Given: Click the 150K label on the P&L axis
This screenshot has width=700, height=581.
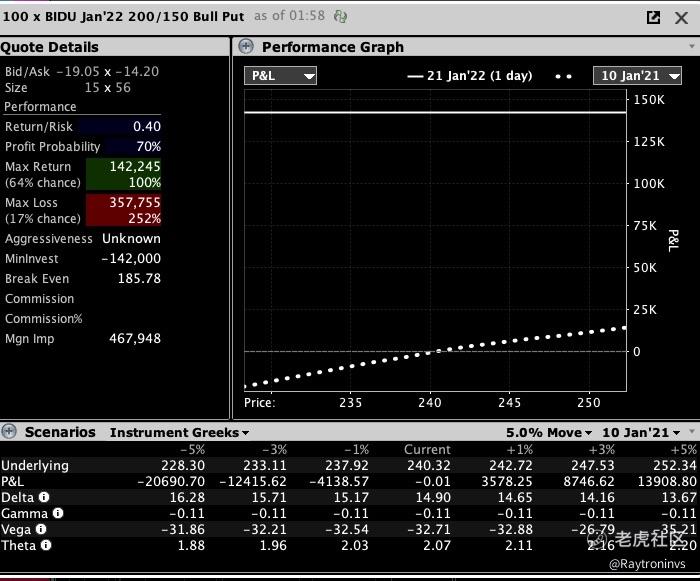Looking at the screenshot, I should 649,100.
